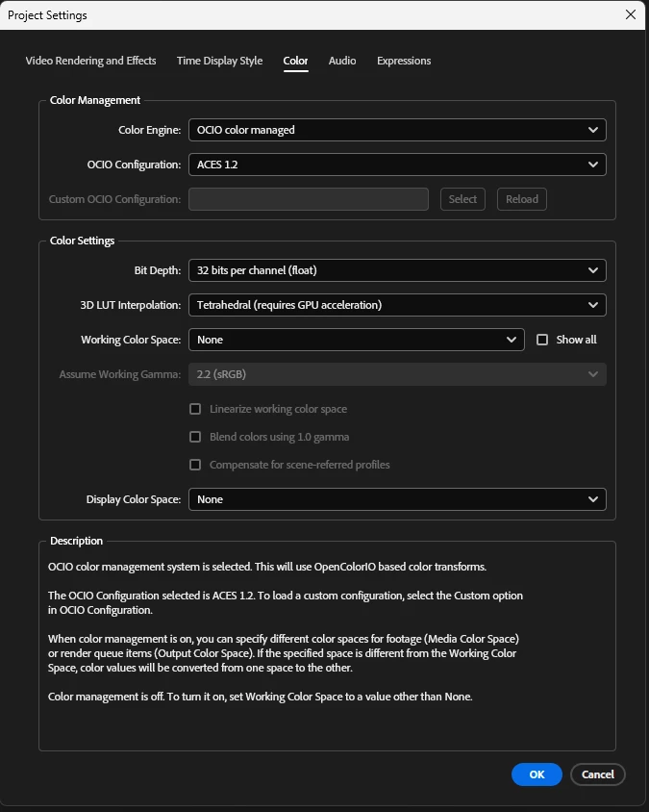Screen dimensions: 649x812
Task: Click the text 'Color management is off'
Action: click(x=106, y=697)
